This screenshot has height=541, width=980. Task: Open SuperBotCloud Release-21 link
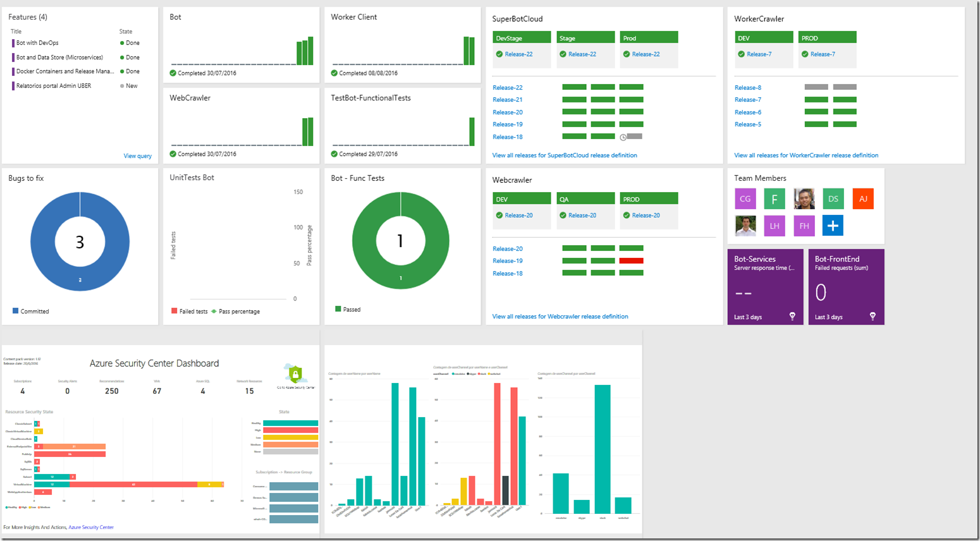[x=508, y=100]
